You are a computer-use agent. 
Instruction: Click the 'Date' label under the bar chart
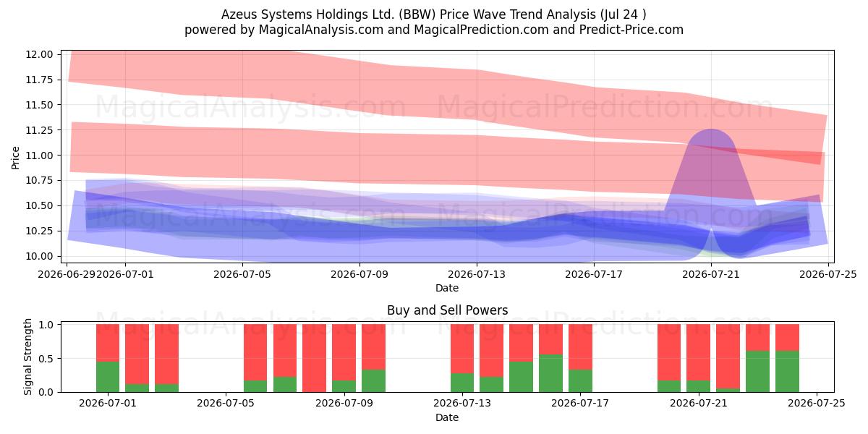[447, 417]
